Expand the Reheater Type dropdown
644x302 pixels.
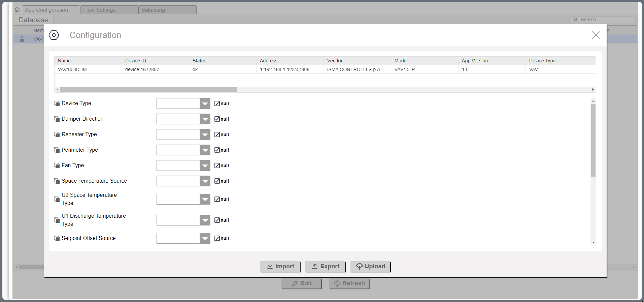pyautogui.click(x=205, y=134)
